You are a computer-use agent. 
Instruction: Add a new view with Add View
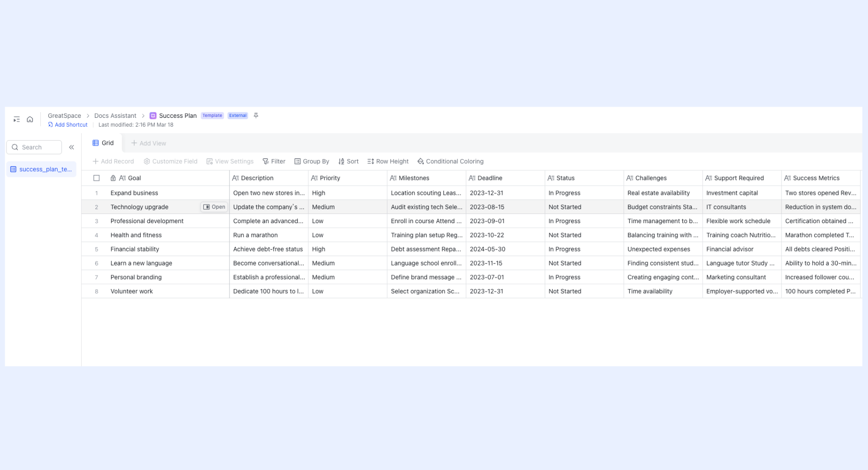pos(149,143)
